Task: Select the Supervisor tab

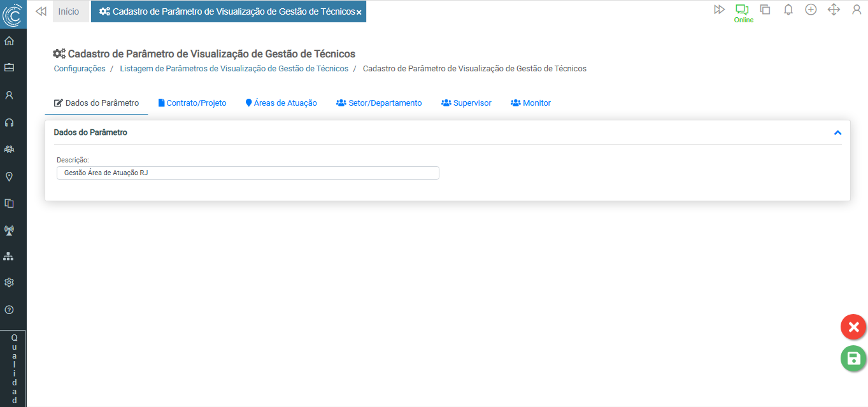Action: pos(466,103)
